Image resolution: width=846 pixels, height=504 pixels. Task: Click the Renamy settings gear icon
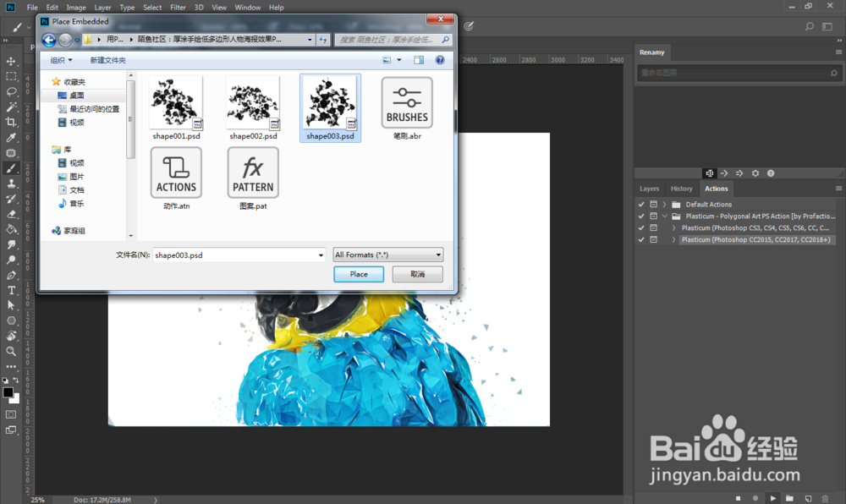point(755,173)
